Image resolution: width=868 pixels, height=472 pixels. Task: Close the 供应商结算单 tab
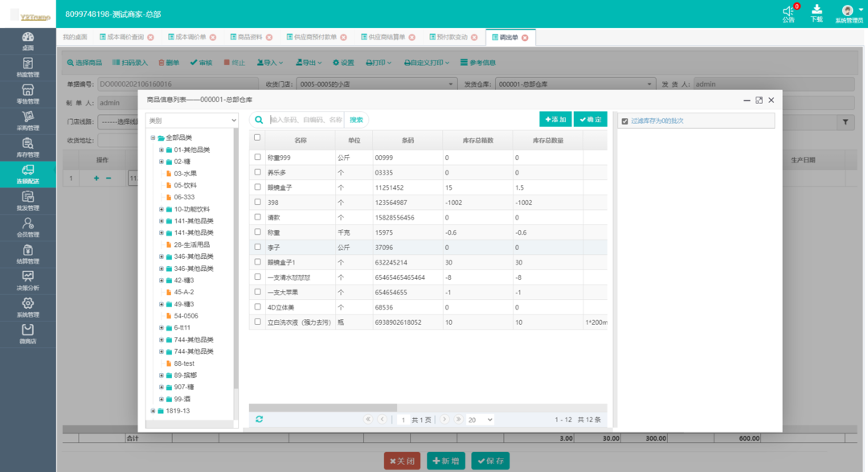[x=411, y=38]
